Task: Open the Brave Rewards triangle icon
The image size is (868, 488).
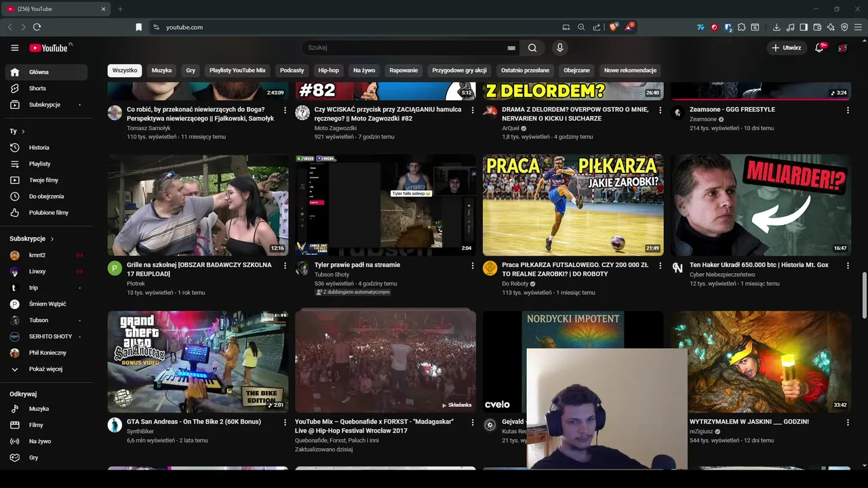Action: coord(630,27)
